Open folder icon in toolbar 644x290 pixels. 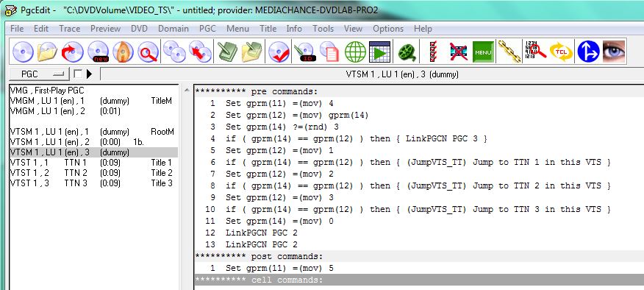(48, 52)
